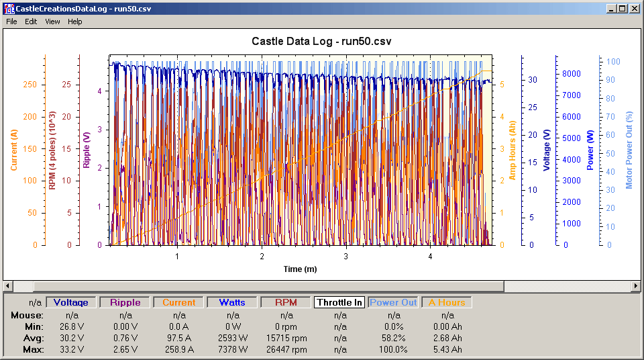Click the 'RPM (4 poles) (10^3)' axis label
644x360 pixels.
pyautogui.click(x=52, y=150)
